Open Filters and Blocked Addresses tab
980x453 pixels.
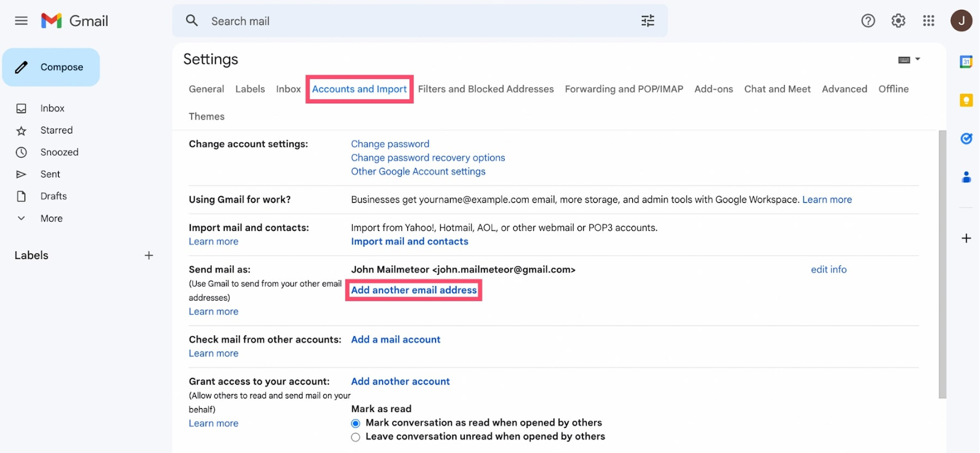486,89
